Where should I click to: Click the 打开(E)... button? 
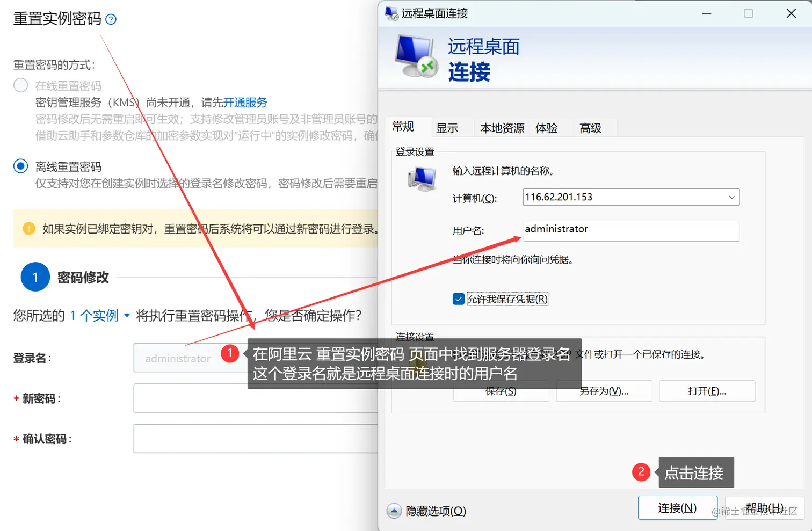[707, 391]
